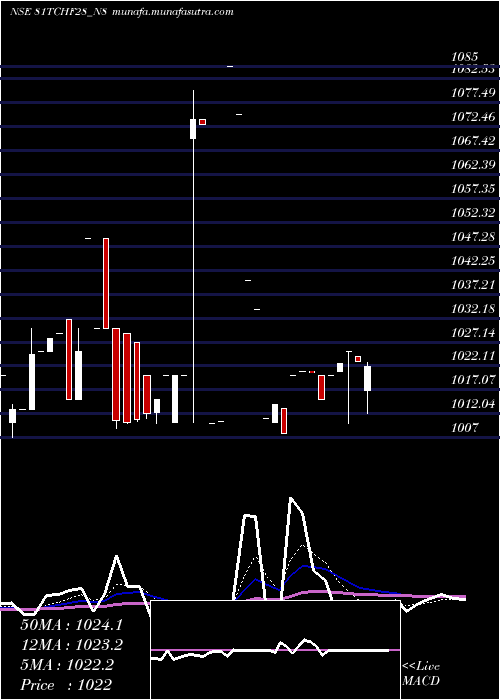Select the 1077.49 price axis label

473,93
